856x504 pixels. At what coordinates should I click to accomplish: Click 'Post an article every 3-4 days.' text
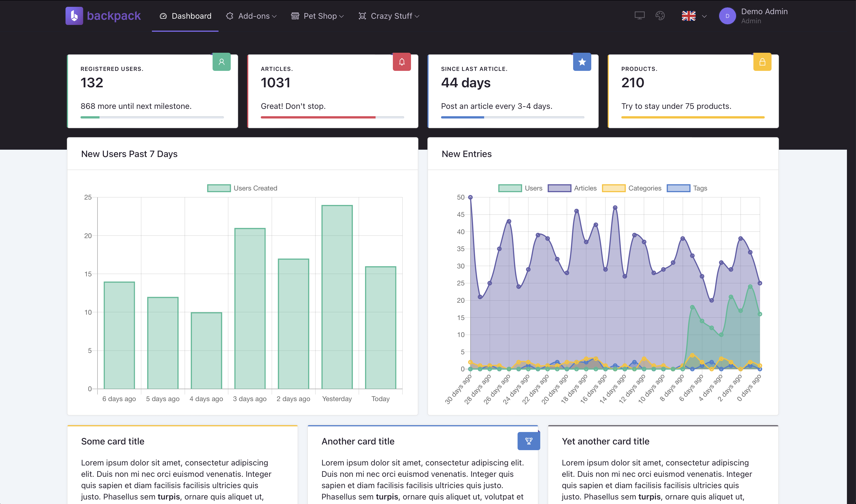click(x=497, y=106)
